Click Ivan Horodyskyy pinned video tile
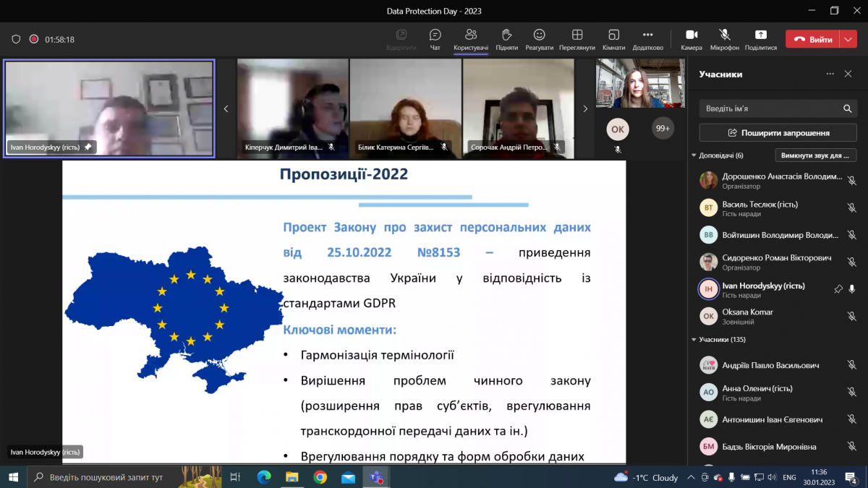 coord(109,108)
